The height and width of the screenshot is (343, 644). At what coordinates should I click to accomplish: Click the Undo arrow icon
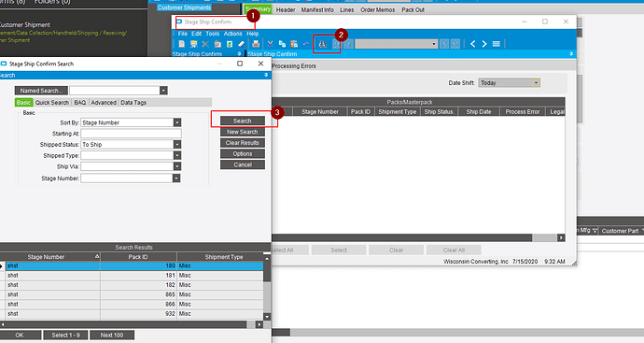click(306, 44)
